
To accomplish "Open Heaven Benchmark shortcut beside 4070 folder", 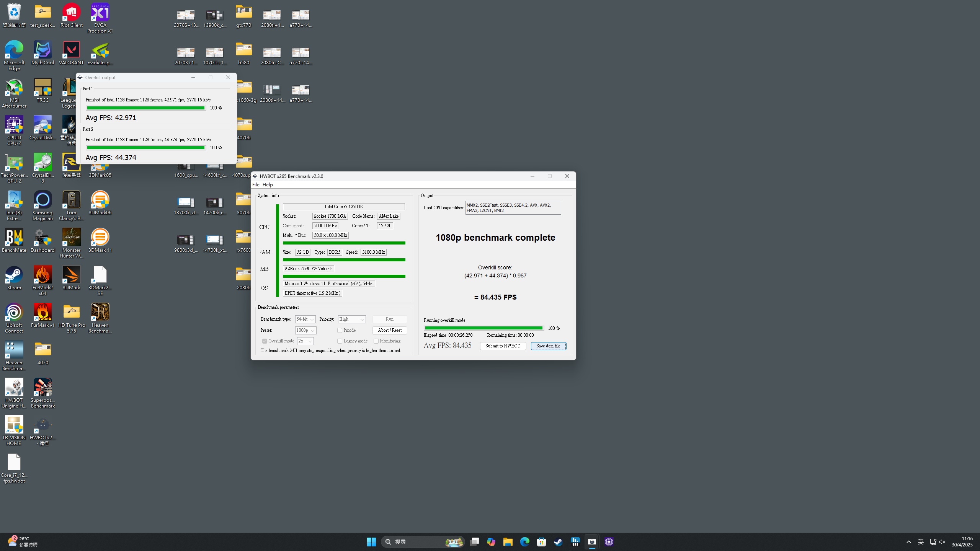I will coord(14,356).
